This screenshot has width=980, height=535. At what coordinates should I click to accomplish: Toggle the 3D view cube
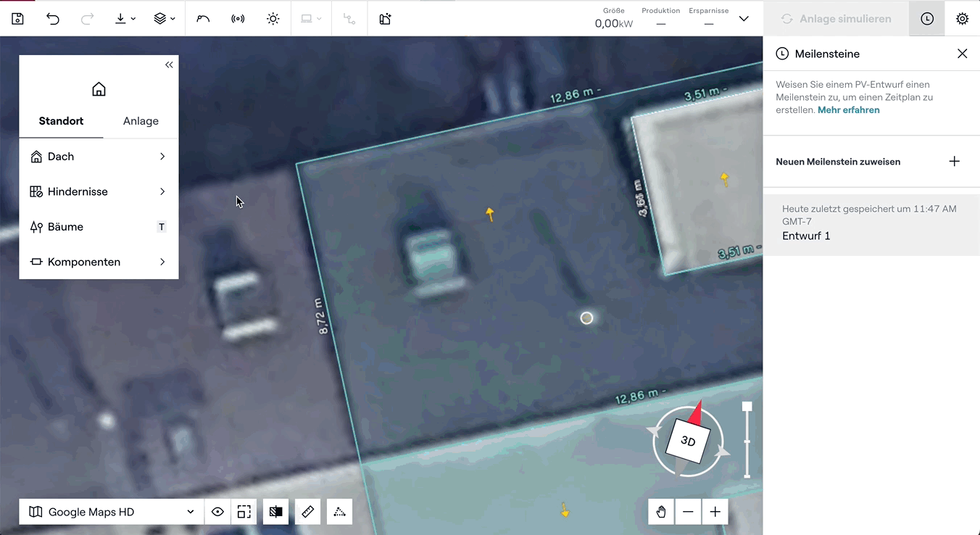pos(688,441)
